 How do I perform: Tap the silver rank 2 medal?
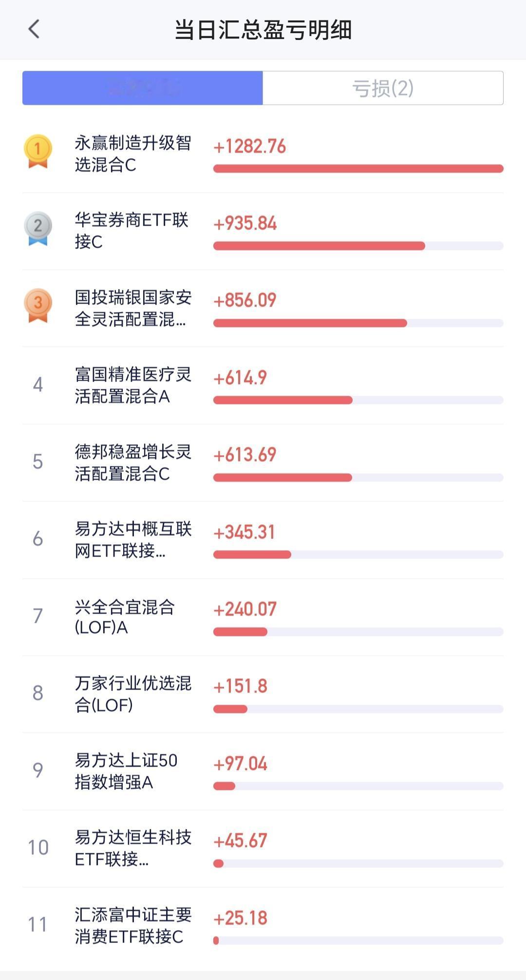click(38, 228)
